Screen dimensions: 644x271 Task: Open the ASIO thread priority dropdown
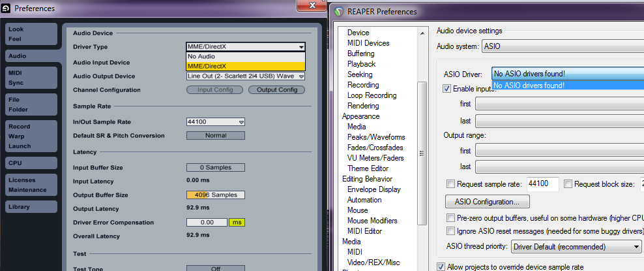576,247
